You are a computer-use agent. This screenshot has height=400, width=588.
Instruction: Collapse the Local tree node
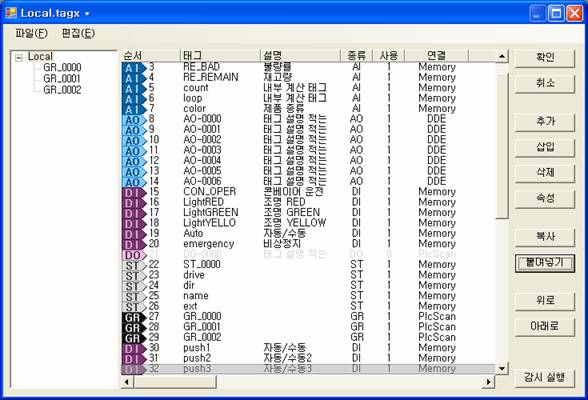pos(19,58)
